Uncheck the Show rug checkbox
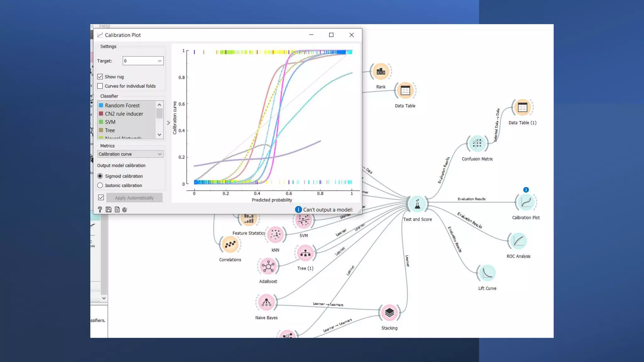The width and height of the screenshot is (644, 362). click(x=100, y=77)
